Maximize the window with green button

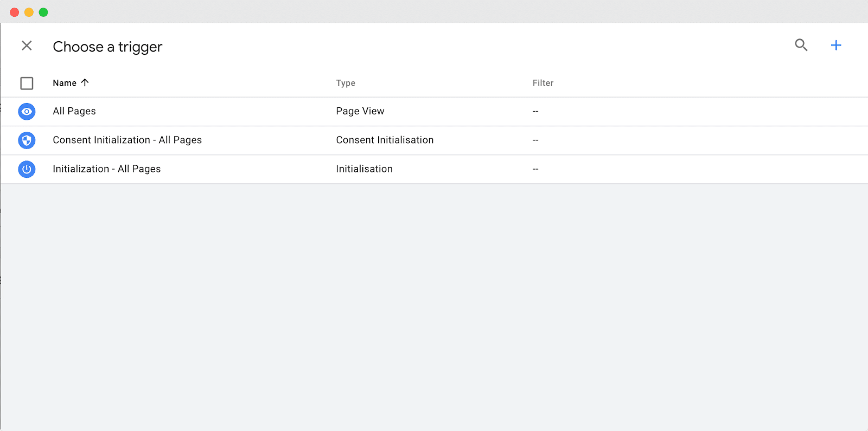point(43,12)
